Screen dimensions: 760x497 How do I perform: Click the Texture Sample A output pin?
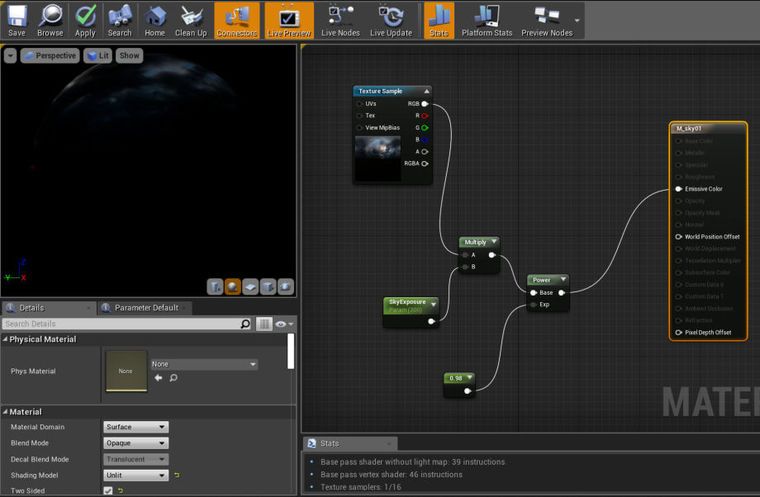(x=425, y=152)
